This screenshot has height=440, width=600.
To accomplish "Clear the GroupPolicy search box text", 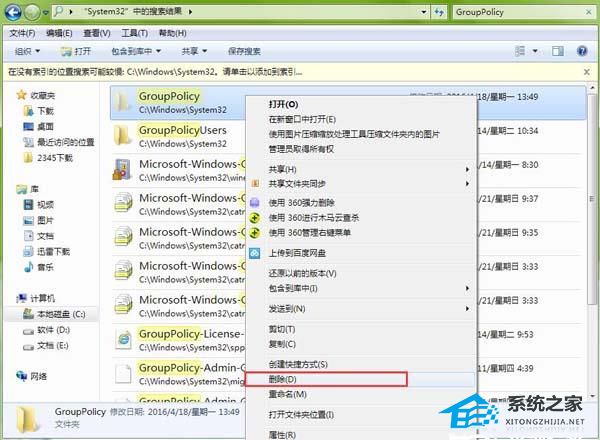I will (589, 12).
